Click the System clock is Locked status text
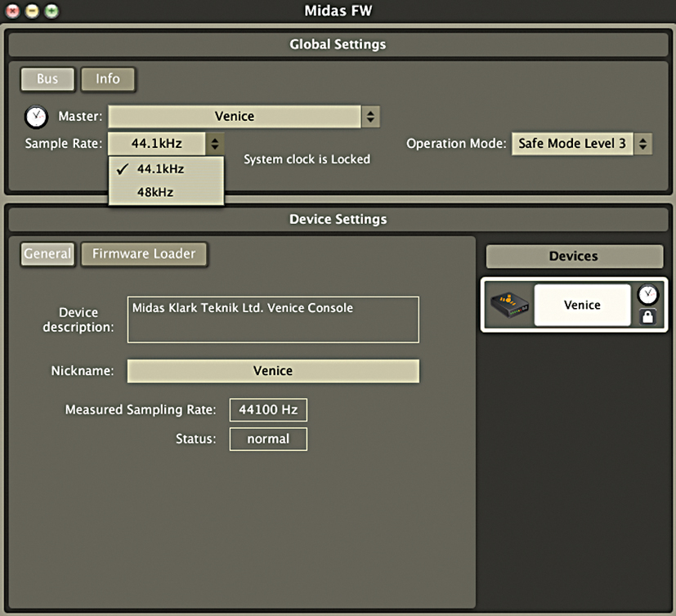This screenshot has height=616, width=676. pyautogui.click(x=307, y=159)
